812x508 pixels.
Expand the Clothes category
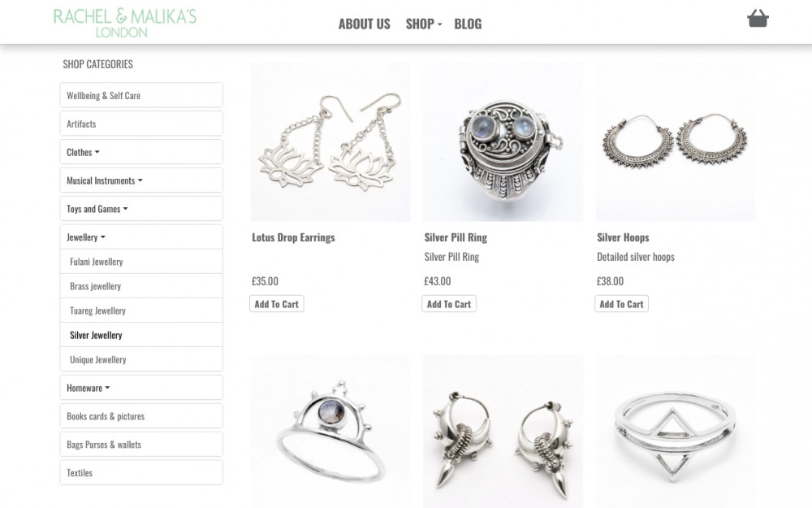click(x=141, y=152)
